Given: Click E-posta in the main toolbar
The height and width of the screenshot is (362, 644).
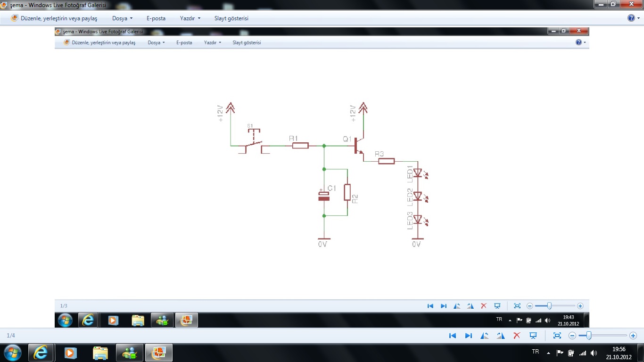Looking at the screenshot, I should pos(156,18).
